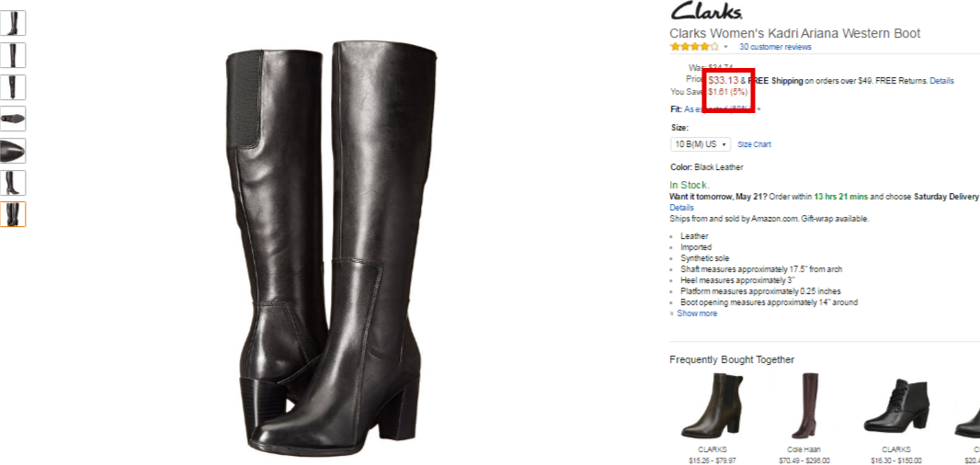The width and height of the screenshot is (980, 465).
Task: Open the Cole Haan tall boot product
Action: click(803, 405)
